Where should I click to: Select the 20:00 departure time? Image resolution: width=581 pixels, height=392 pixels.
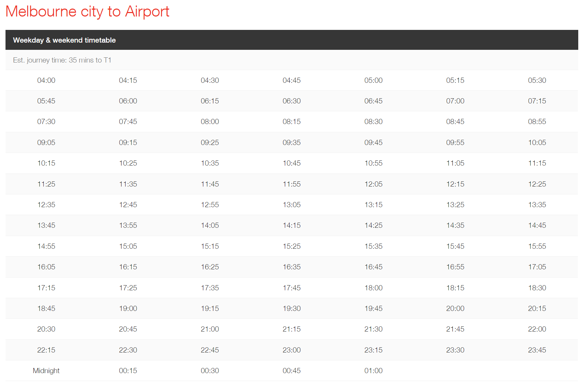point(455,309)
